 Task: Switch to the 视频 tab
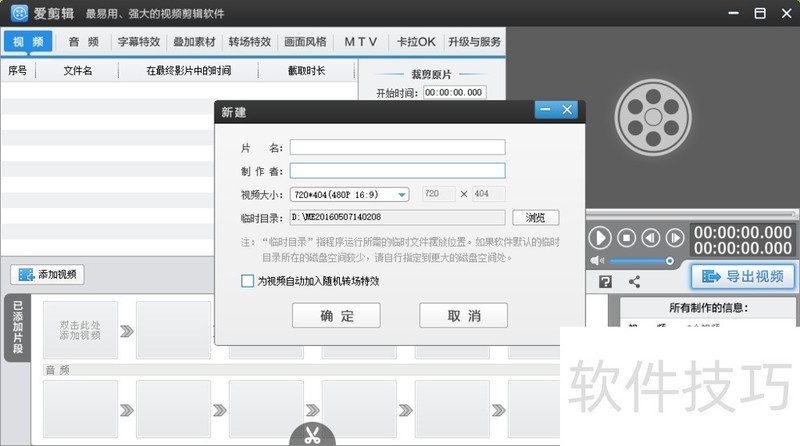pyautogui.click(x=28, y=41)
